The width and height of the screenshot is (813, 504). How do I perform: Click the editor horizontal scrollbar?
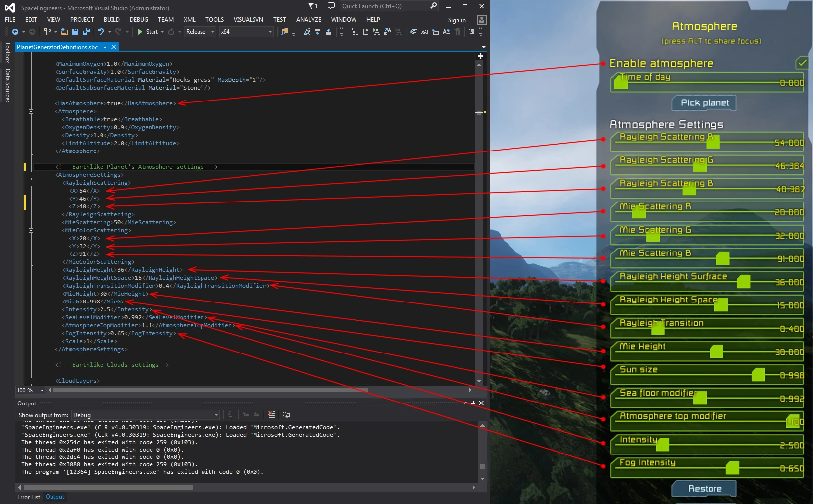tap(260, 390)
